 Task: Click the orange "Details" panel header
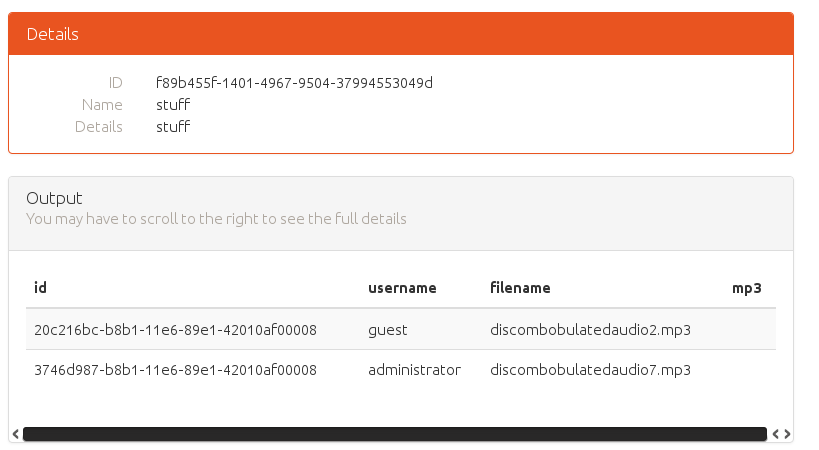[x=400, y=34]
